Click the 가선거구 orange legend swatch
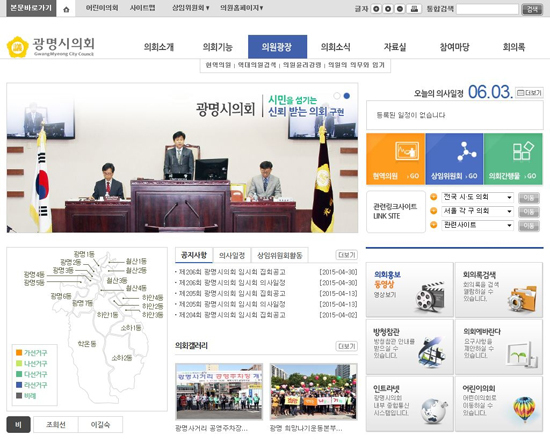Viewport: 550px width, 442px height. 19,353
